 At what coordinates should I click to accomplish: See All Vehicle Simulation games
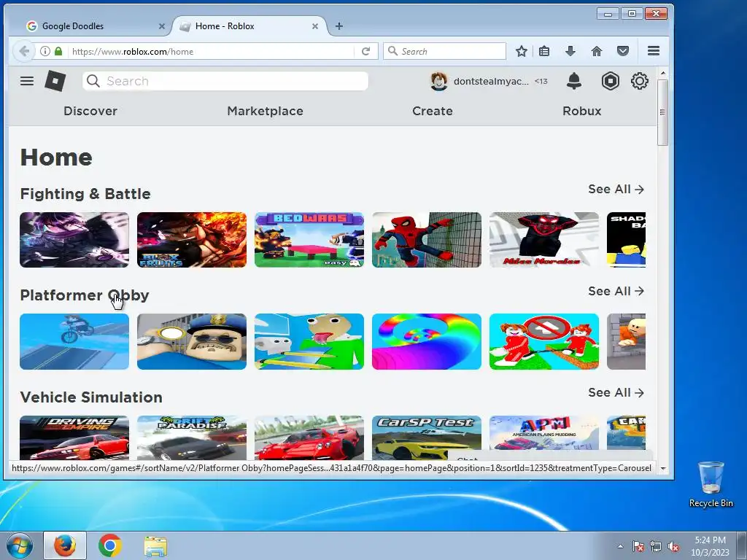[616, 392]
